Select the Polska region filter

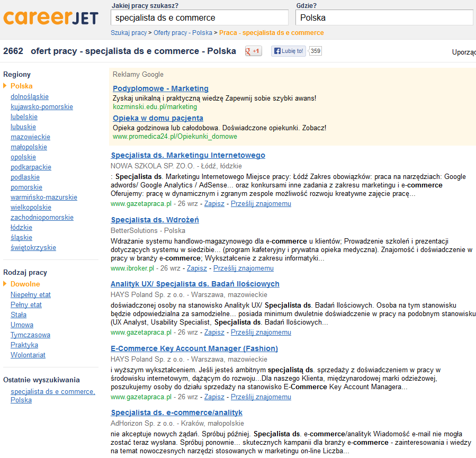coord(22,86)
